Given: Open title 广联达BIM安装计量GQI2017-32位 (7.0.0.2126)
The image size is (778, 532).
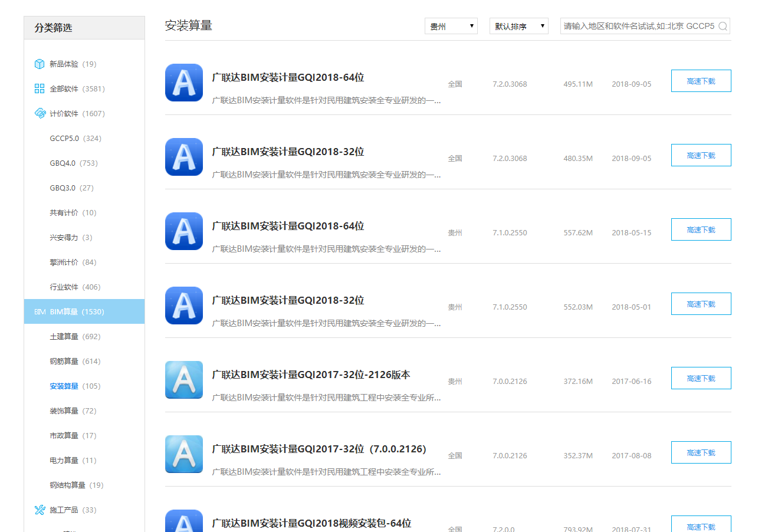Looking at the screenshot, I should point(319,449).
